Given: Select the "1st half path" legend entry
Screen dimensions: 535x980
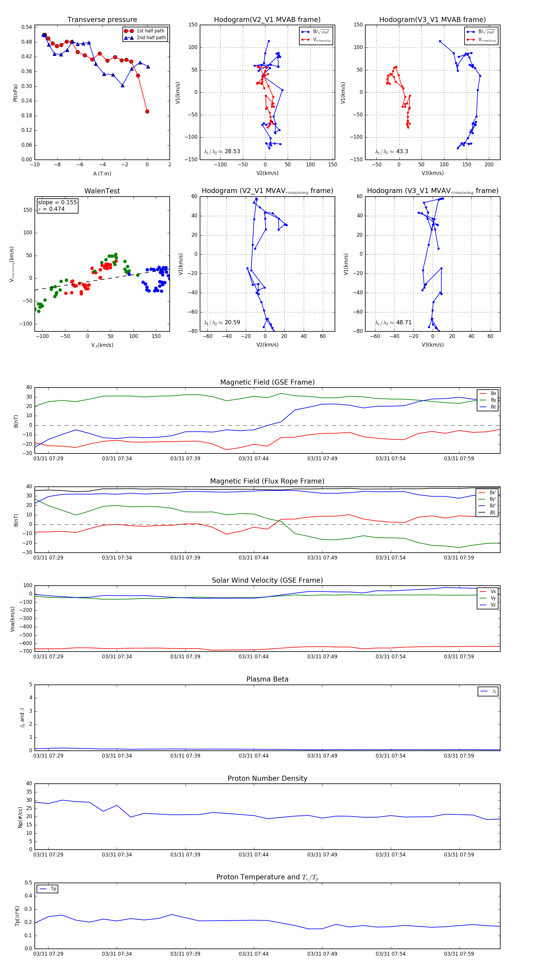Looking at the screenshot, I should pyautogui.click(x=144, y=31).
